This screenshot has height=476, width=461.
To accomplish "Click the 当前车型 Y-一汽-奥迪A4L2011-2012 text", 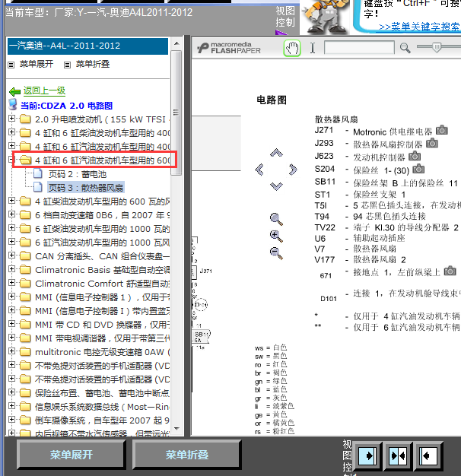I will [99, 12].
